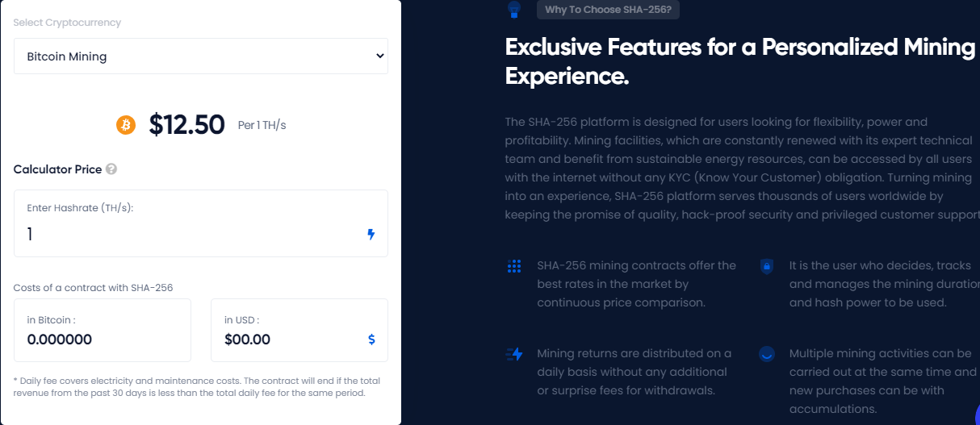
Task: Click the smiley icon beside multiple mining activities
Action: (x=767, y=354)
